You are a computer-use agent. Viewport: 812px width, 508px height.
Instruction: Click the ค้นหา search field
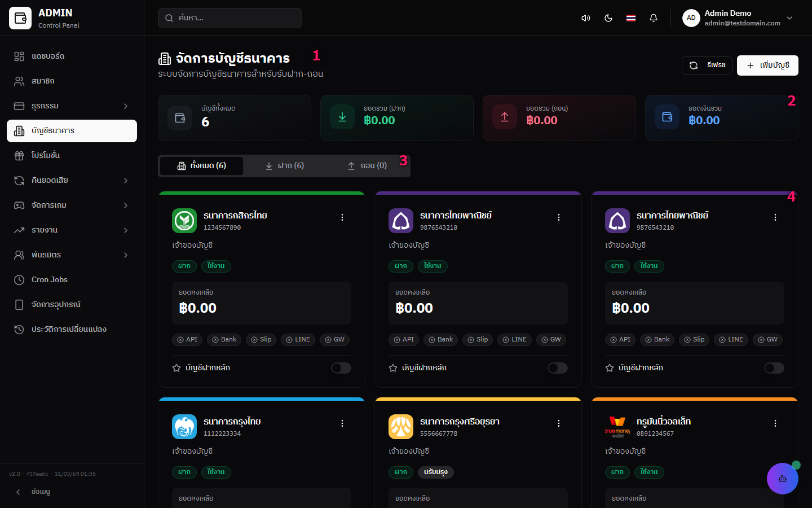point(230,18)
